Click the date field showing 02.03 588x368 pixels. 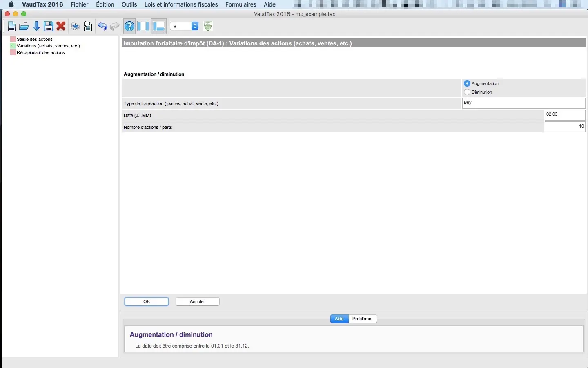point(565,115)
